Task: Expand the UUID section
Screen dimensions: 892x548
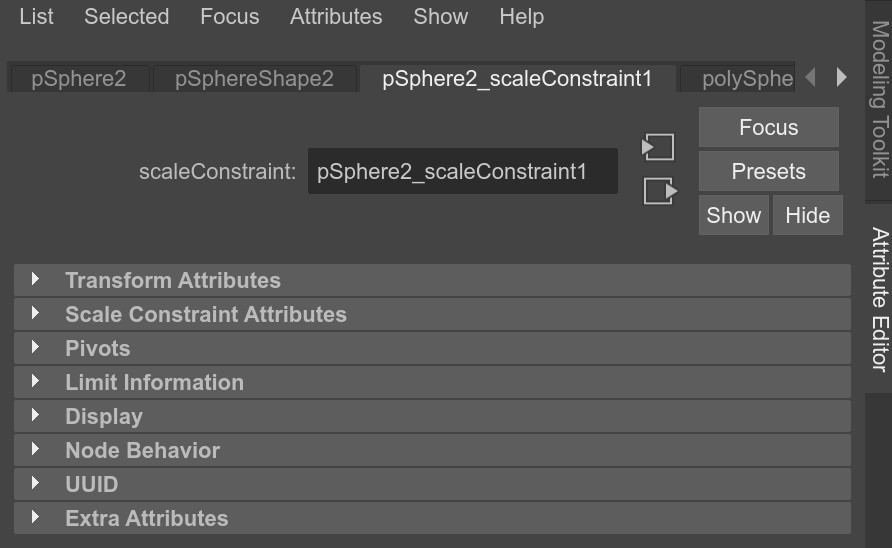Action: [x=432, y=484]
